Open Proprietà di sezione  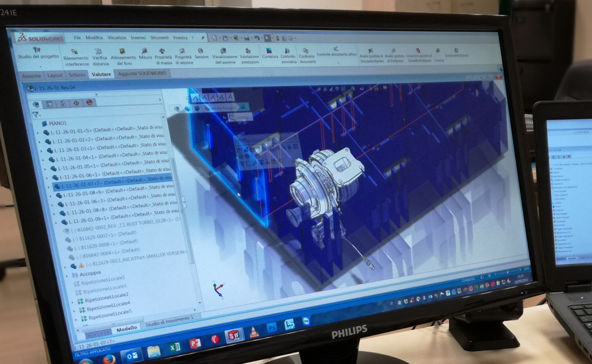[183, 56]
